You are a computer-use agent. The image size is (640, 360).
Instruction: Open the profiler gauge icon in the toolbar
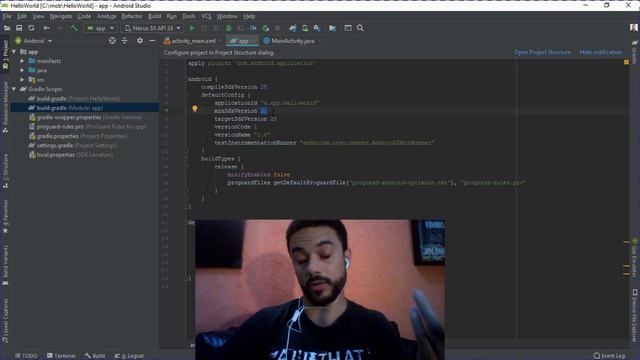coord(253,28)
